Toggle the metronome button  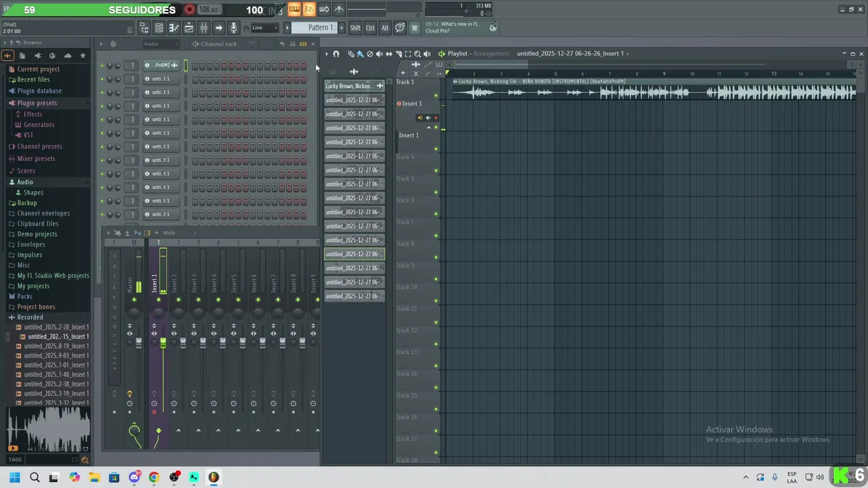click(339, 9)
